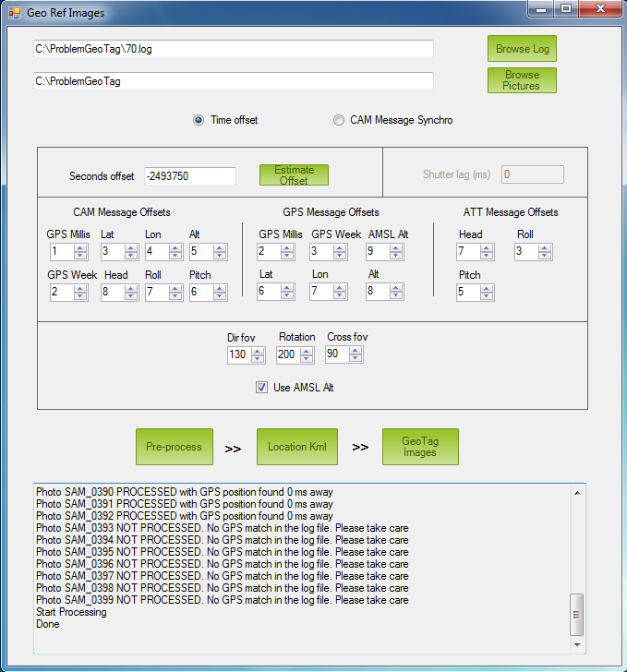Decrease the ATT Pitch offset
This screenshot has width=627, height=672.
coord(487,296)
